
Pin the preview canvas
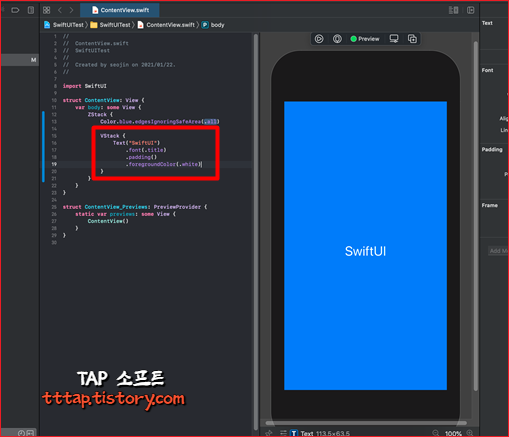[269, 433]
